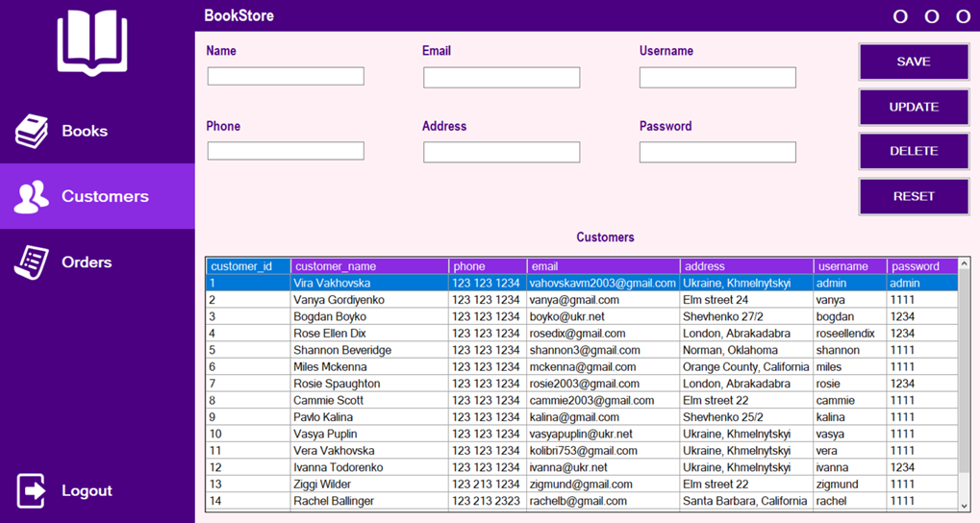Click the Customers people icon
980x523 pixels.
coord(31,197)
